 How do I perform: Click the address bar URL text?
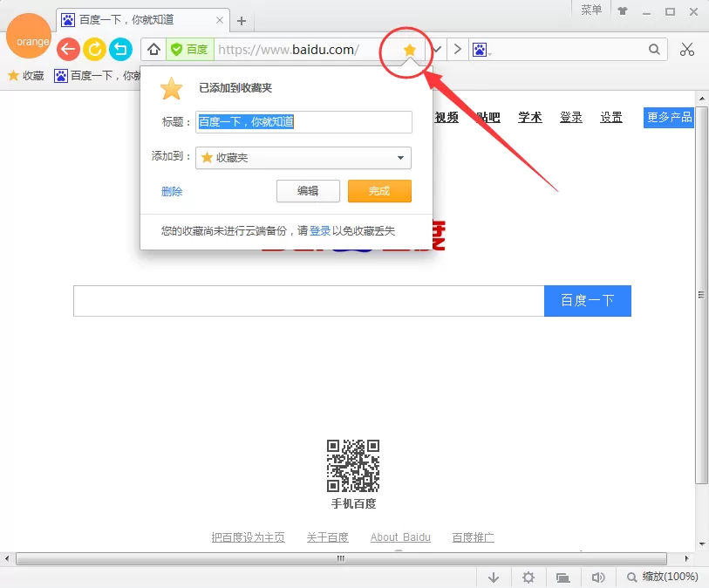[289, 50]
